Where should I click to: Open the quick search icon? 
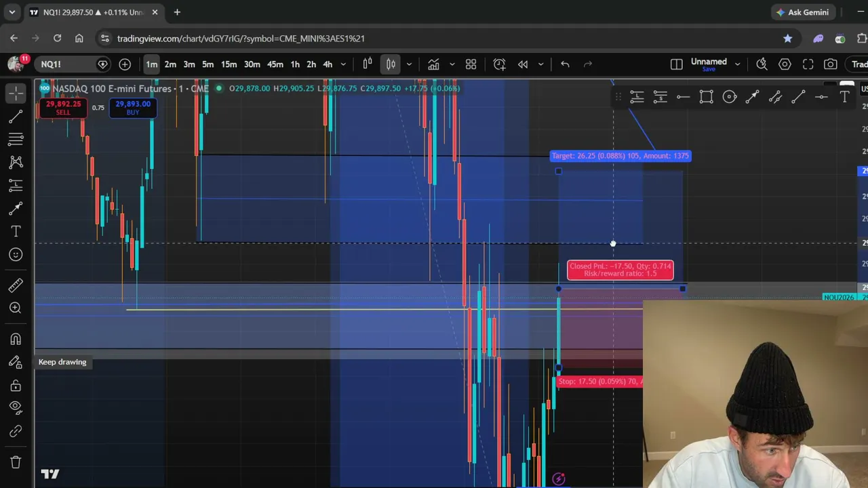(x=762, y=64)
